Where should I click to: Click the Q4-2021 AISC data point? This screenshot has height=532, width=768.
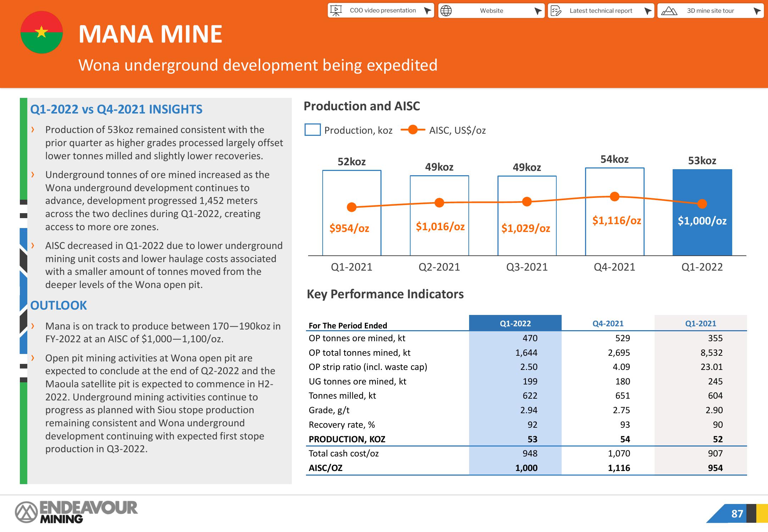pos(614,196)
